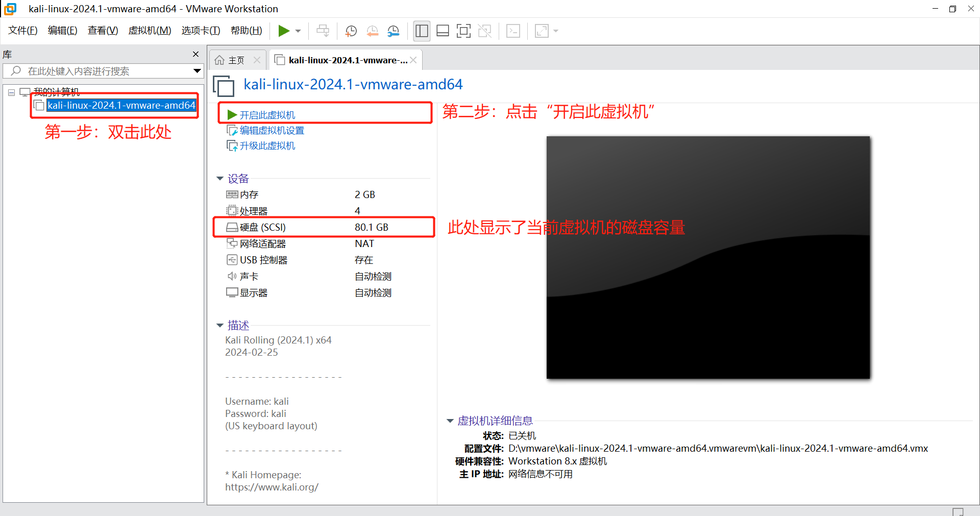Viewport: 980px width, 516px height.
Task: Close the 主页 tab
Action: click(x=257, y=60)
